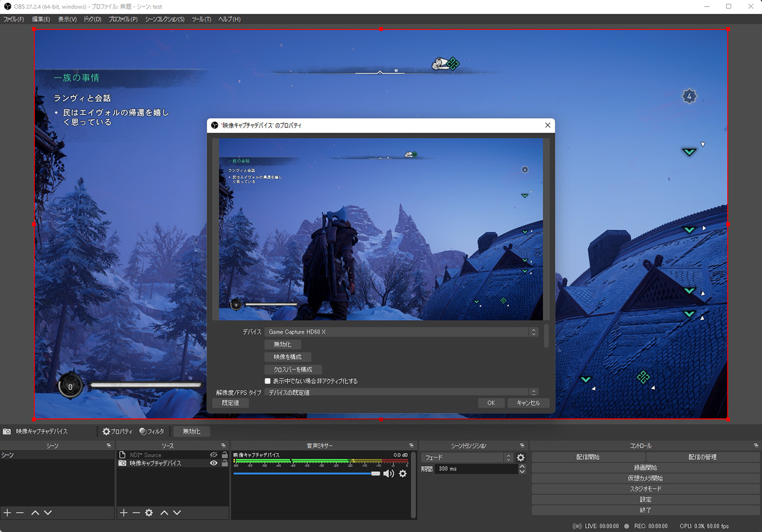Open audio mixer gear for 映像キャプチャデバイス
This screenshot has width=762, height=532.
403,474
